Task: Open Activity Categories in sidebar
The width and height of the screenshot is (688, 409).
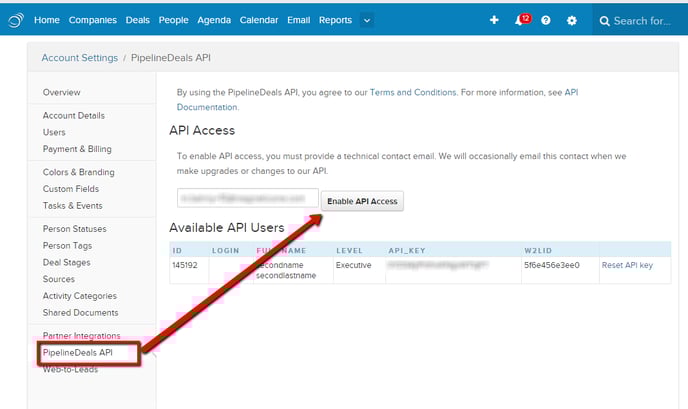Action: point(80,296)
